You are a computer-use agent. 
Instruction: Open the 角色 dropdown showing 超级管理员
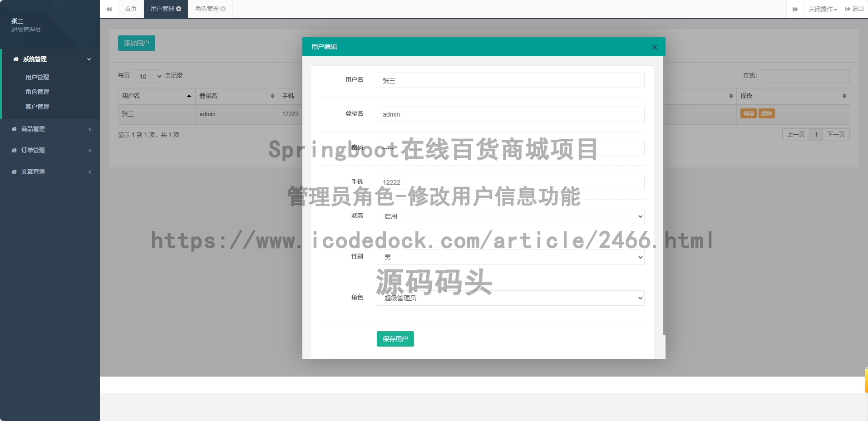(x=510, y=298)
